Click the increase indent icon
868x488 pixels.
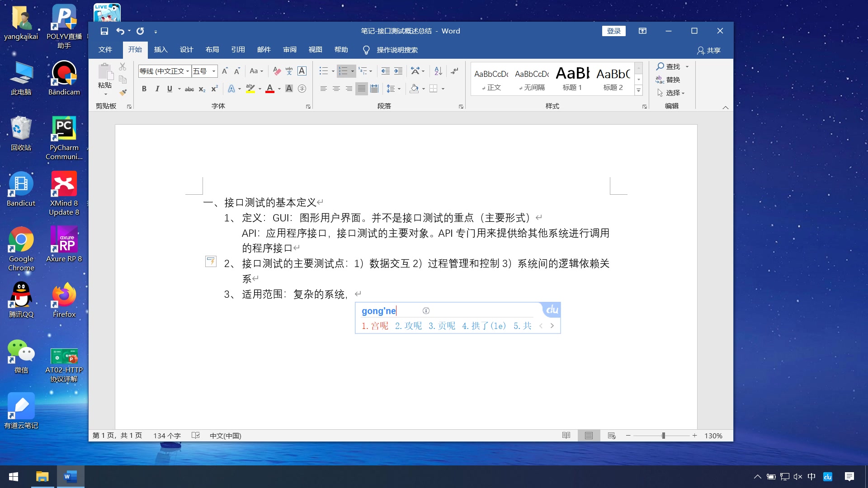pos(398,71)
